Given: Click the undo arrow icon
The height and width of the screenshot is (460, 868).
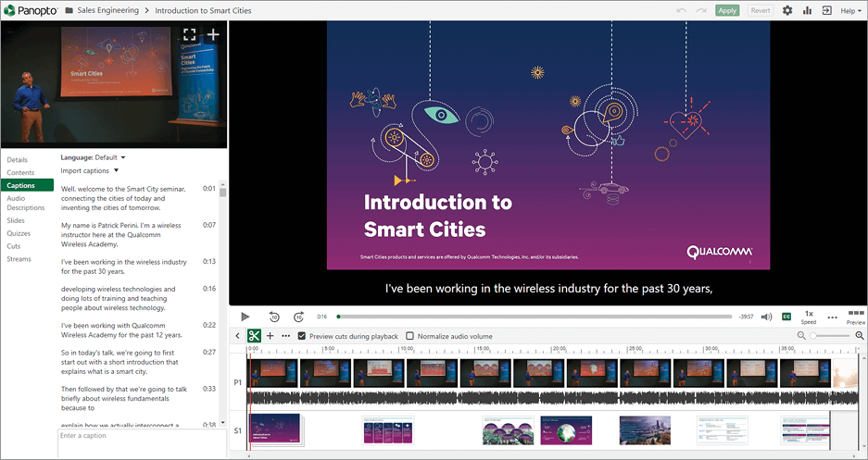Looking at the screenshot, I should pos(682,10).
